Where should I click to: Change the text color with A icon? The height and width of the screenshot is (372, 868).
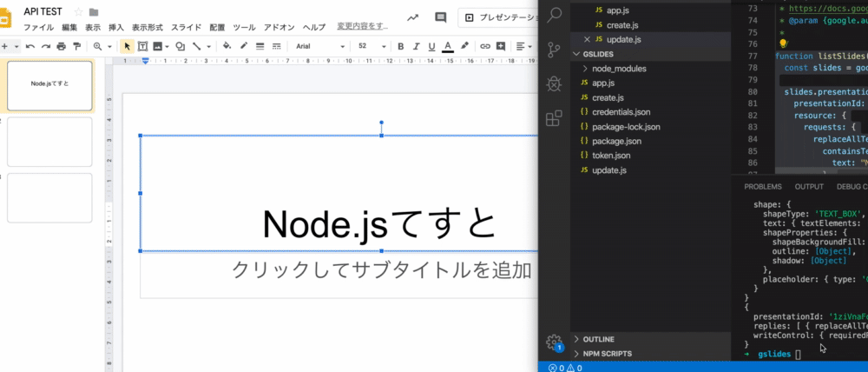pos(449,46)
